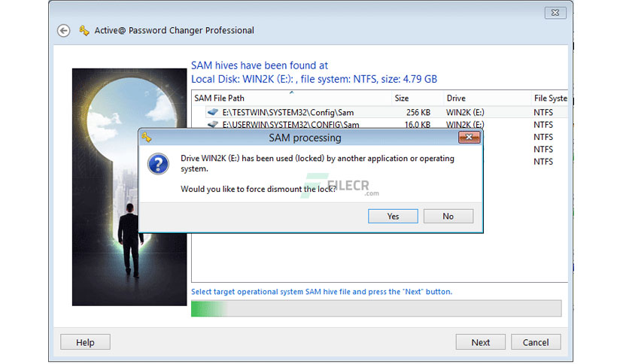Choose Yes to force dismount the lock

(393, 216)
